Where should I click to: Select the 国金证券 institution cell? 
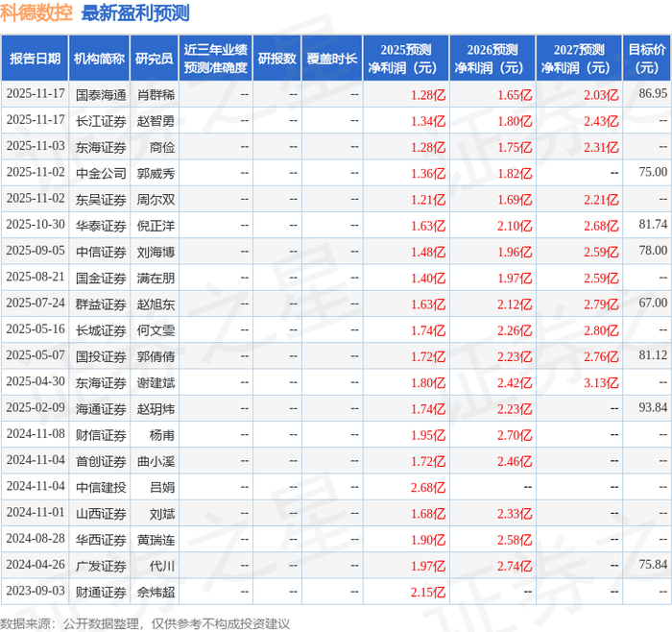point(101,278)
